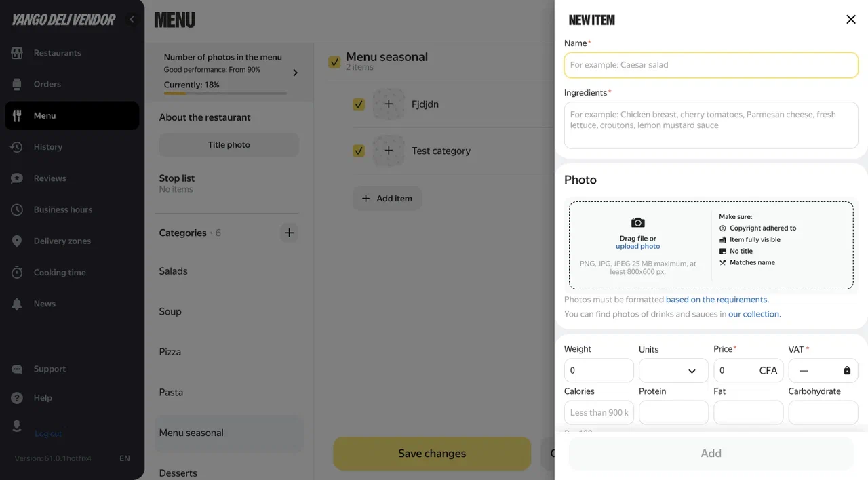Open the 'our collection' link
The image size is (868, 480).
click(754, 314)
